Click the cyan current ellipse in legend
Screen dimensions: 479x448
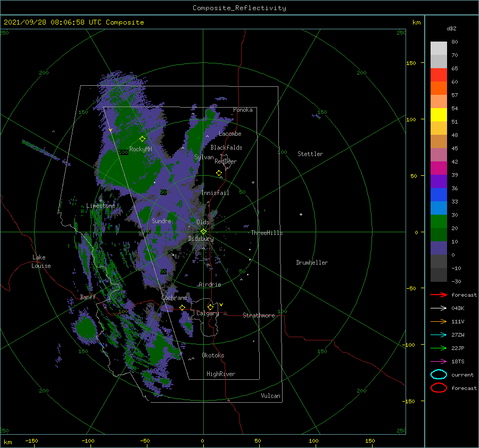pyautogui.click(x=439, y=374)
